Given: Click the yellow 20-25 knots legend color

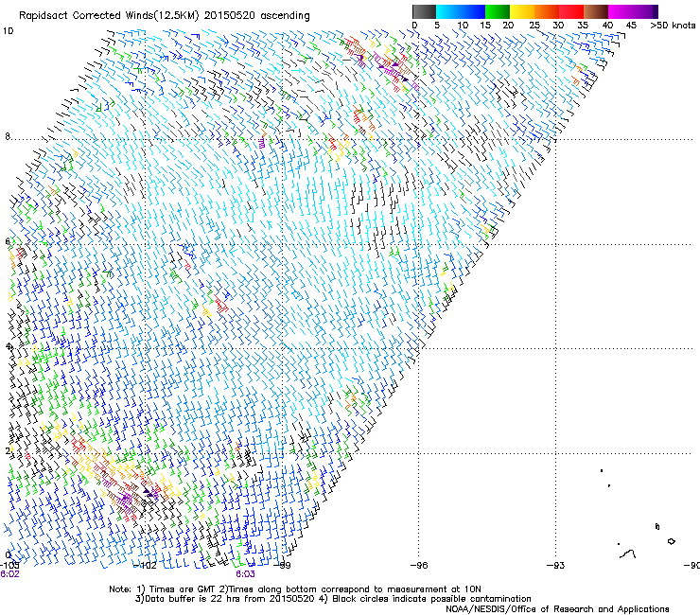Looking at the screenshot, I should (x=522, y=11).
